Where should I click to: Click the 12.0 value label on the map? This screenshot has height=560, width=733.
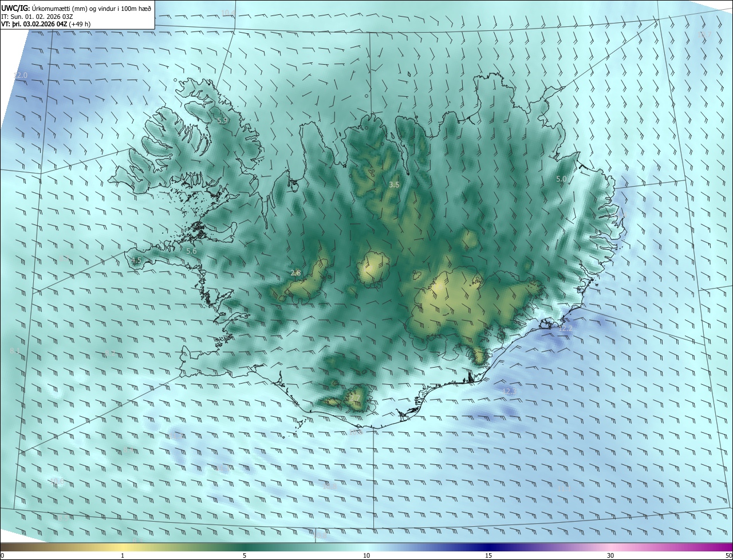tap(21, 76)
